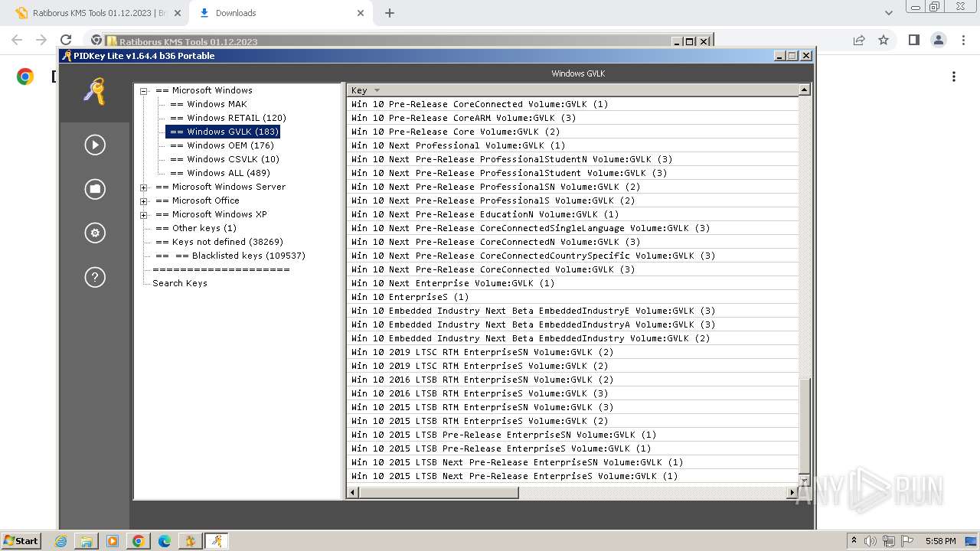Select Windows MAK in the tree
Image resolution: width=980 pixels, height=551 pixels.
tap(208, 104)
